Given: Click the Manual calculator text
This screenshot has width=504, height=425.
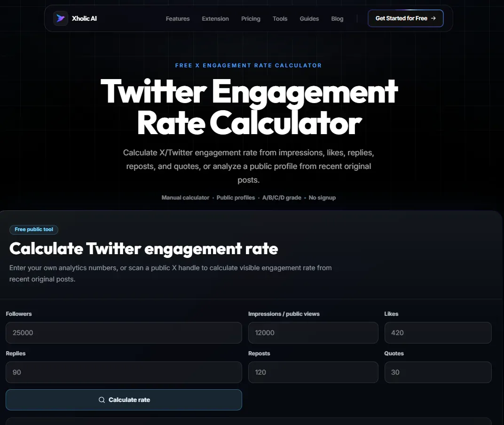Looking at the screenshot, I should [x=185, y=198].
